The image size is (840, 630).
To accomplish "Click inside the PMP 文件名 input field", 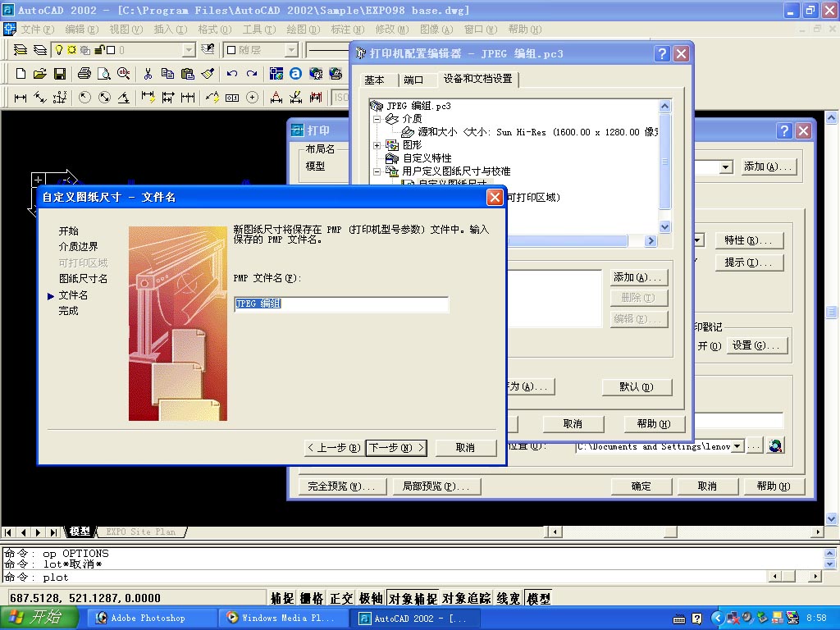I will coord(341,304).
